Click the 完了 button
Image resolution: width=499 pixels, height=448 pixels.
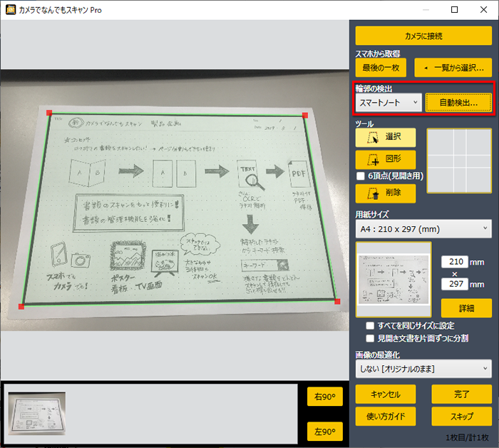click(x=461, y=394)
